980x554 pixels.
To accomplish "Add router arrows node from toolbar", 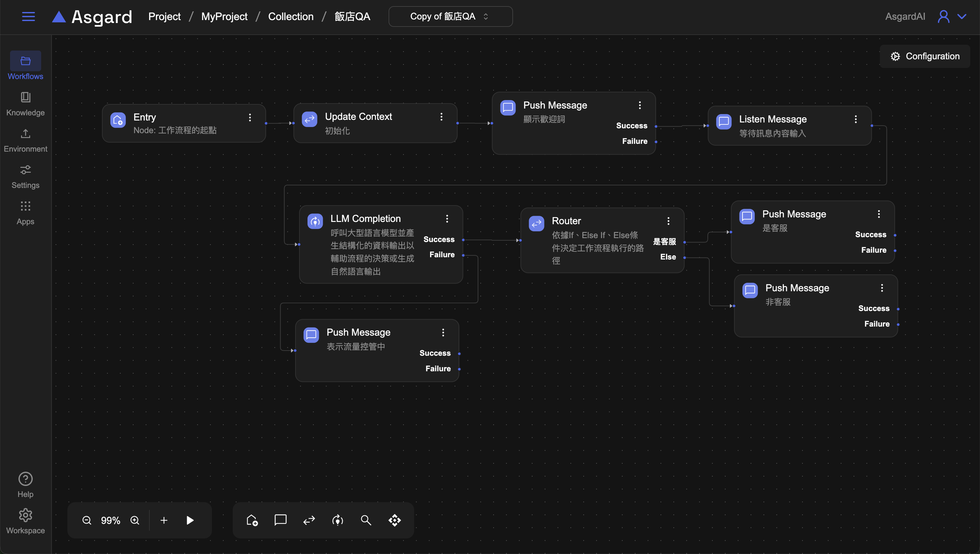I will (x=309, y=520).
